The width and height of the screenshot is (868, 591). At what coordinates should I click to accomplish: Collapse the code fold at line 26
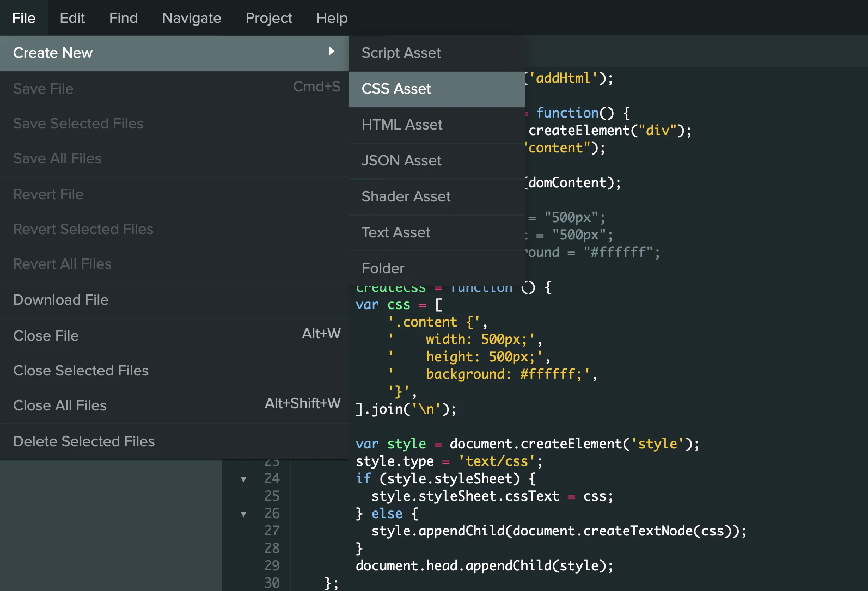(243, 514)
